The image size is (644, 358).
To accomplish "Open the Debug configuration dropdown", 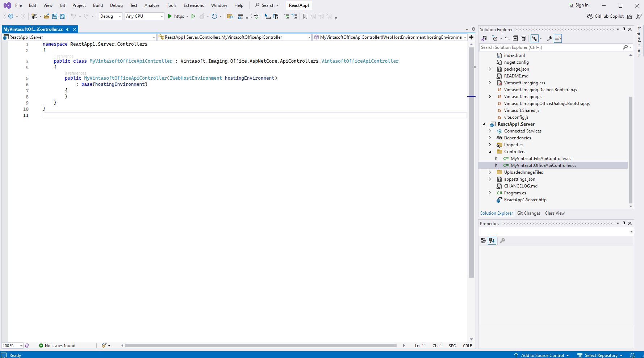I will [x=110, y=16].
